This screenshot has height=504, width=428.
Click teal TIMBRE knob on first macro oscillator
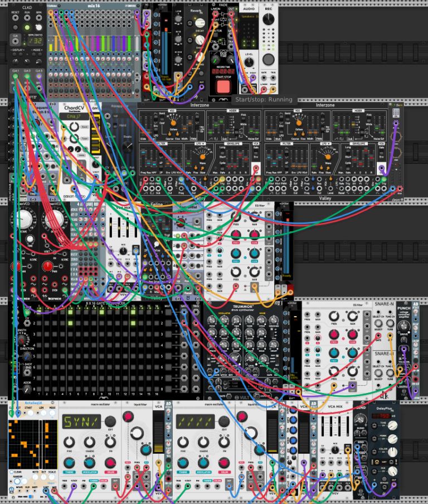[x=69, y=463]
